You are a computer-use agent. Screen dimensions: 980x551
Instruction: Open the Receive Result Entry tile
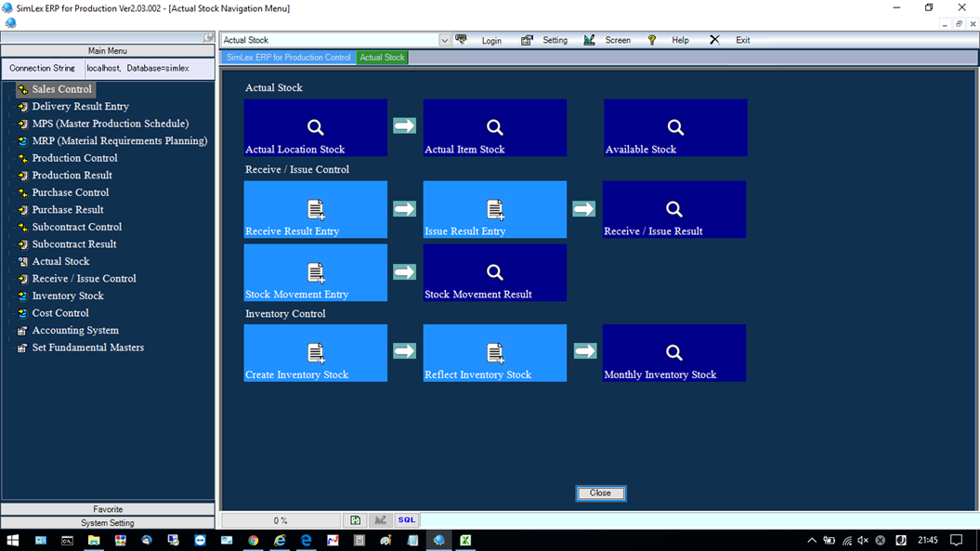point(316,209)
